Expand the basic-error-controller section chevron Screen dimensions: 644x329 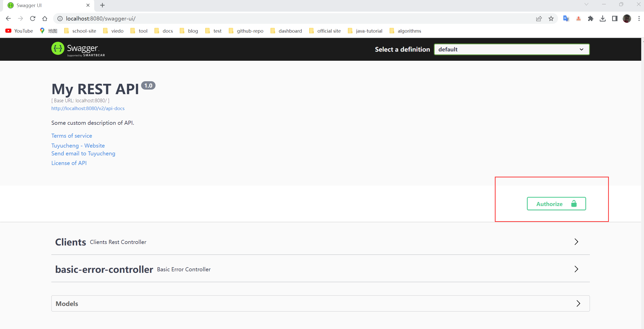click(576, 269)
